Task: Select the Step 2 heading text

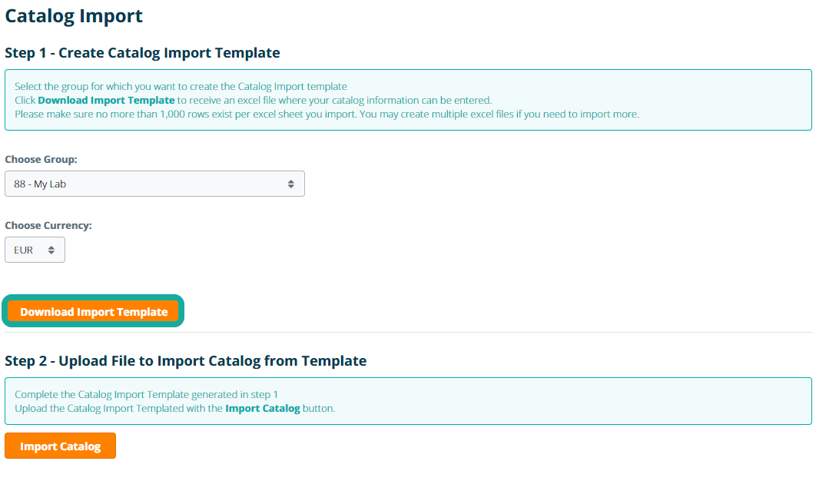Action: pyautogui.click(x=185, y=360)
